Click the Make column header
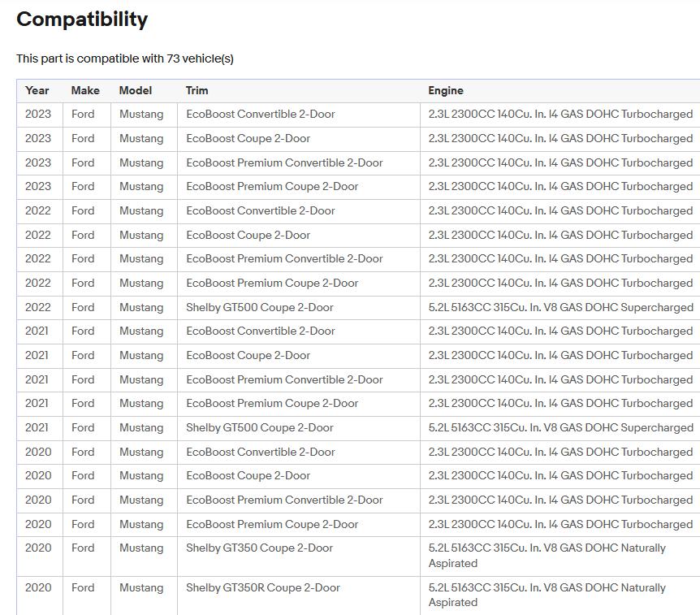 [x=85, y=91]
